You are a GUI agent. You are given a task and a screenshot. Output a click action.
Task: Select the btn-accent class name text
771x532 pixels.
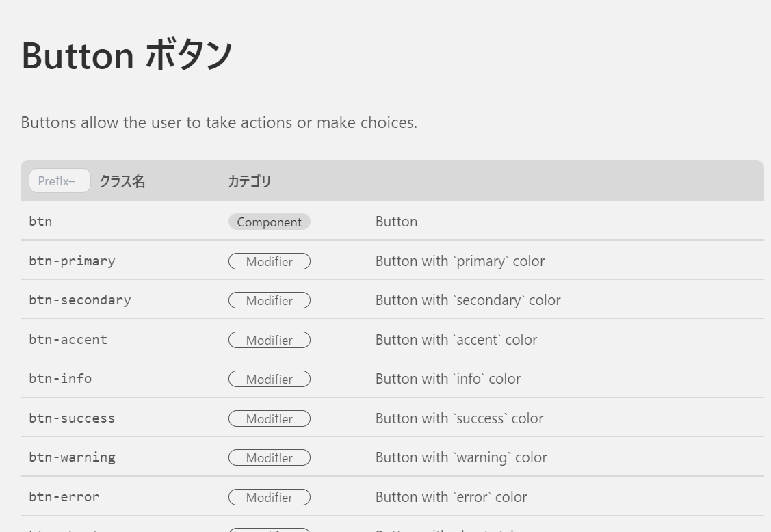pyautogui.click(x=68, y=340)
